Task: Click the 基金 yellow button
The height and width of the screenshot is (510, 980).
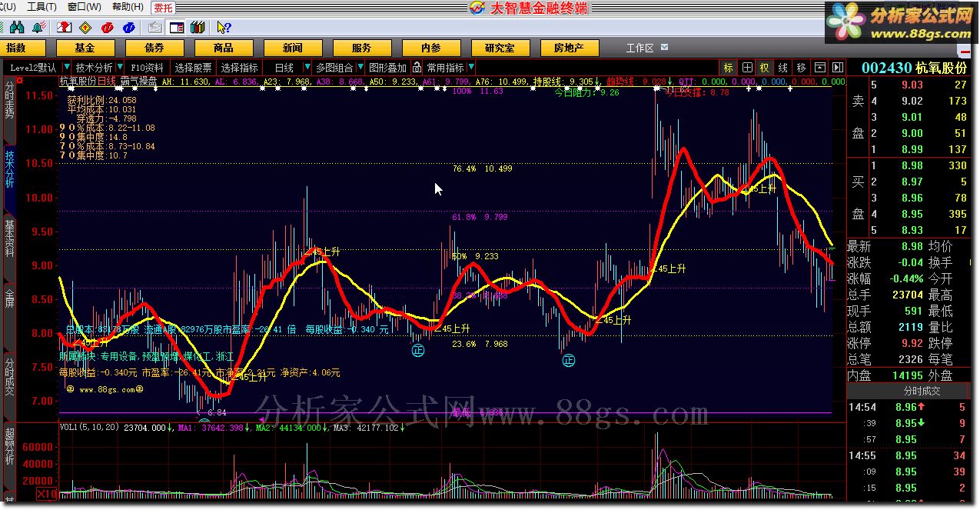Action: [x=85, y=48]
